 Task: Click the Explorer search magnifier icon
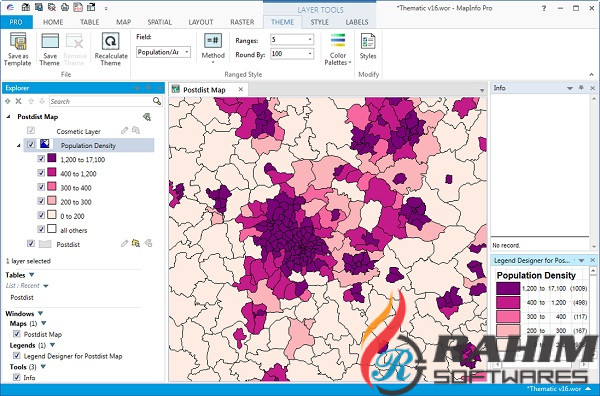click(157, 101)
